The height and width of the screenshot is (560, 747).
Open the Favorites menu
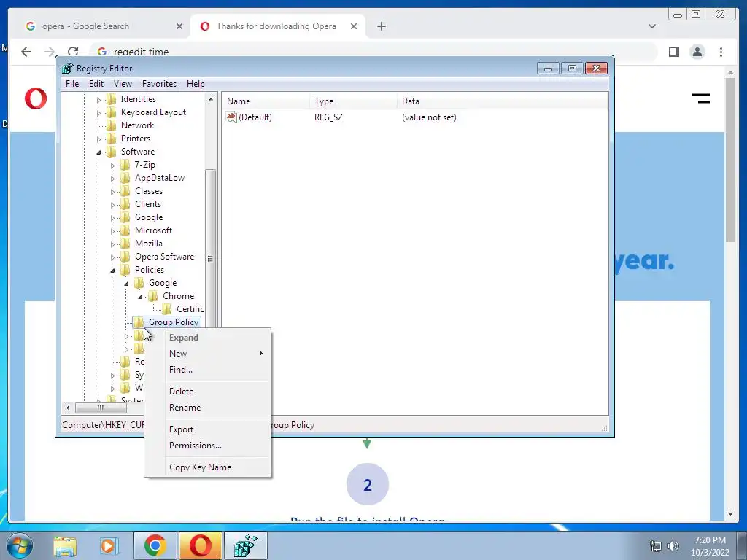click(x=159, y=84)
